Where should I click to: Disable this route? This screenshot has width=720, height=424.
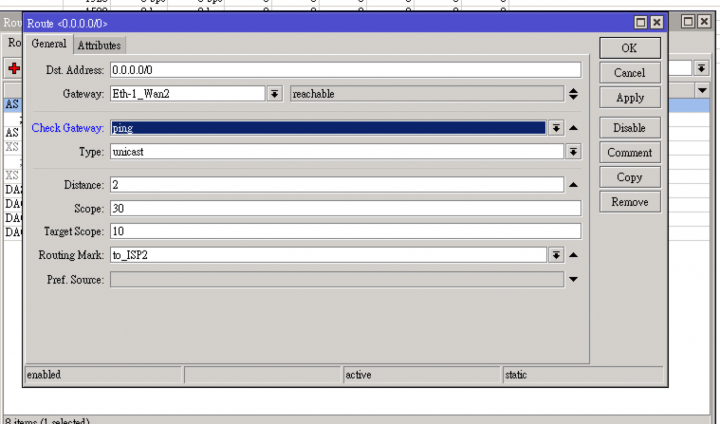(630, 128)
